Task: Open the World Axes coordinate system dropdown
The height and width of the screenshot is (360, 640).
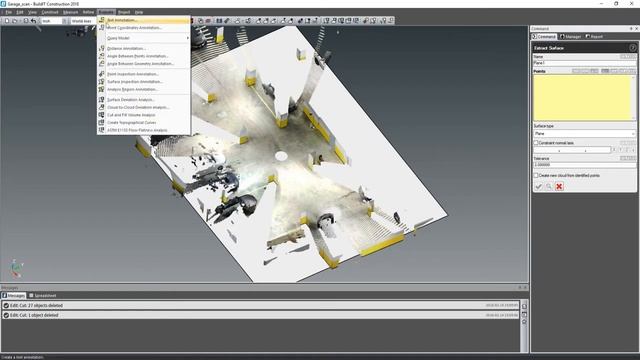Action: (x=84, y=21)
